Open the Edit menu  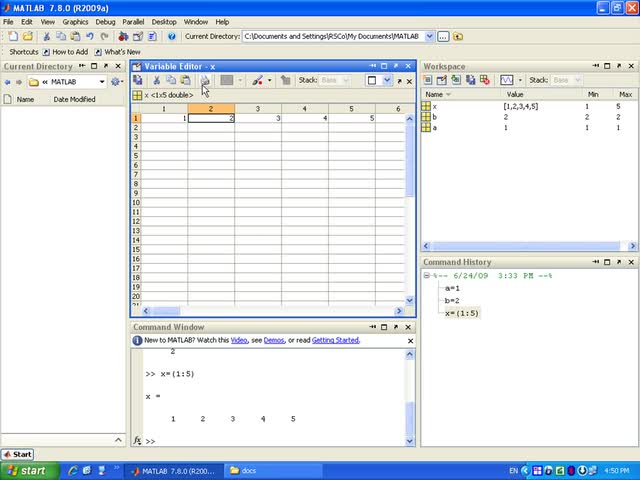pyautogui.click(x=27, y=22)
